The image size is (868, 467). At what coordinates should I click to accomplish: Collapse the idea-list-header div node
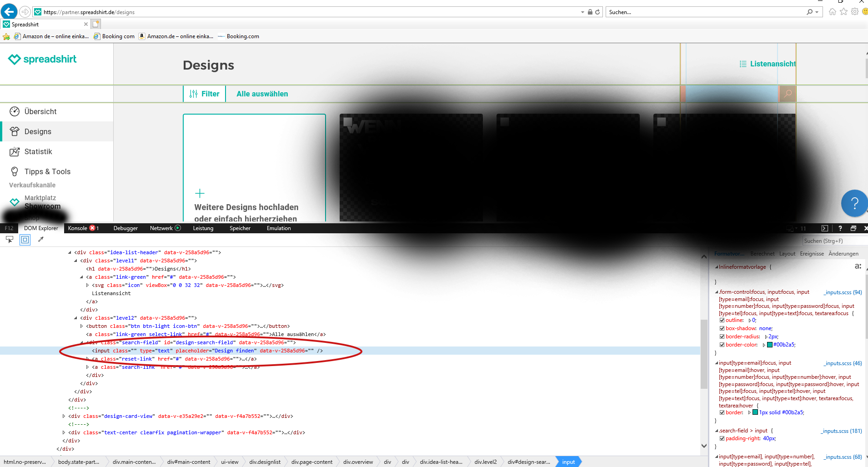tap(70, 252)
